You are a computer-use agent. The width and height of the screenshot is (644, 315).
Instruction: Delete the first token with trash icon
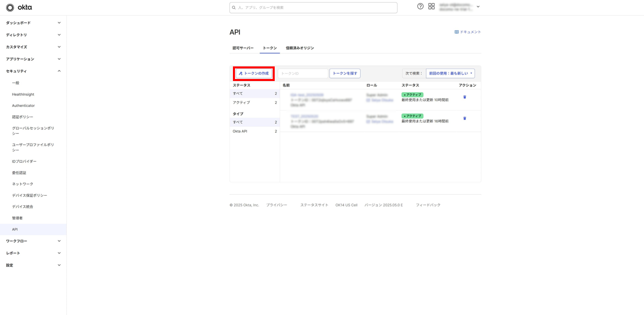464,97
